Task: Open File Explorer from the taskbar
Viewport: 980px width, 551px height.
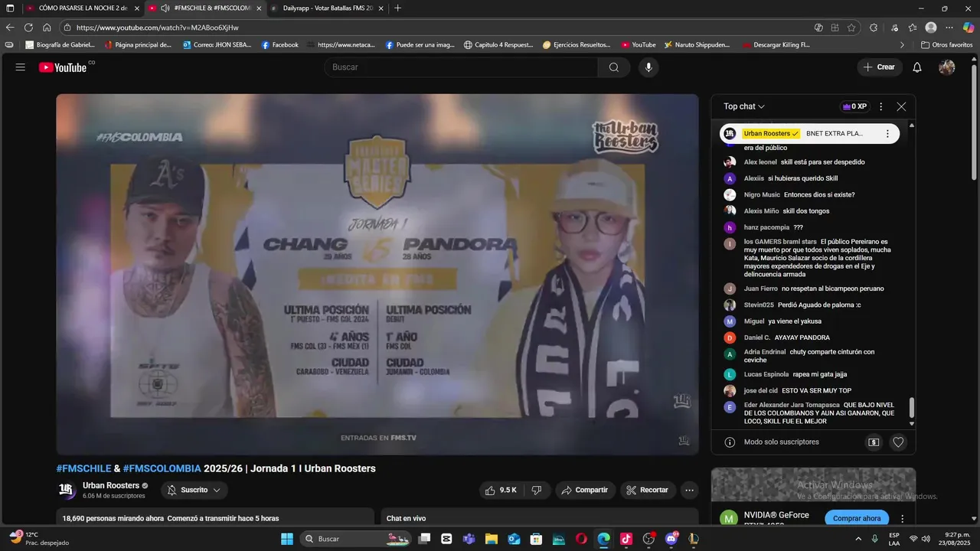Action: [x=492, y=539]
